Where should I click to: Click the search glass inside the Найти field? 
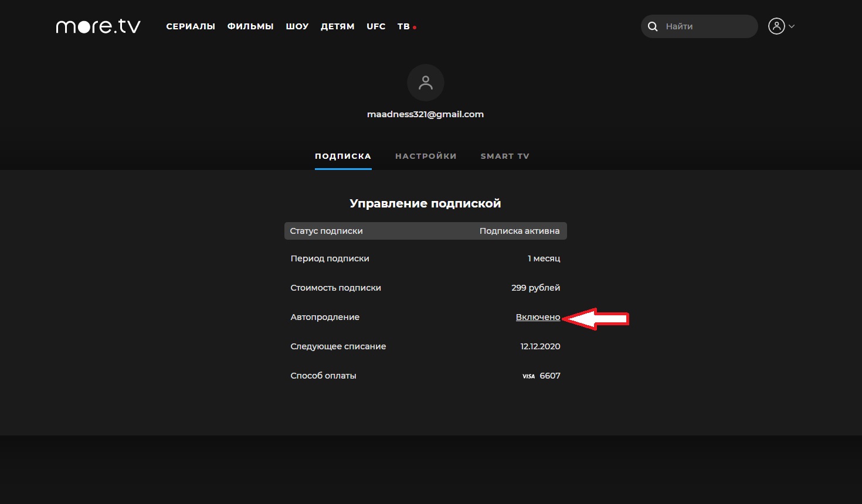pos(653,26)
